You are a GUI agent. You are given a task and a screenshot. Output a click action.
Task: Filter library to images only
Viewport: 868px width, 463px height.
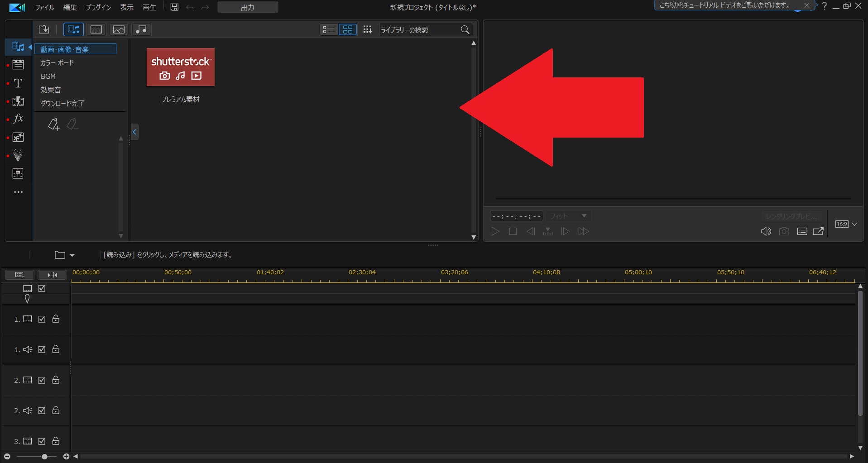(x=119, y=29)
